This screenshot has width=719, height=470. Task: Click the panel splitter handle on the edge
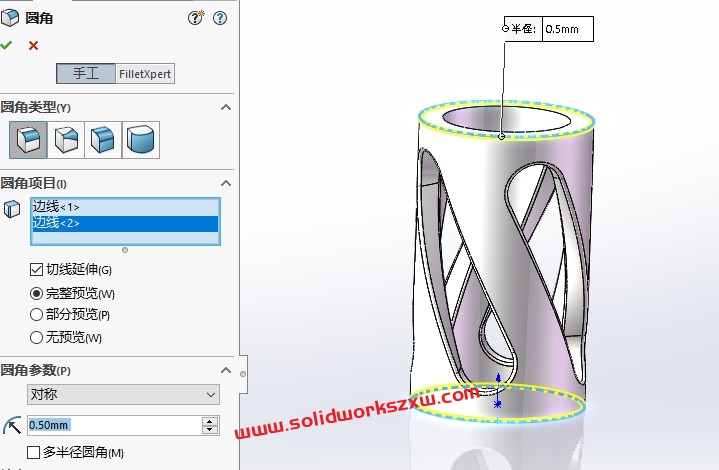(x=243, y=374)
